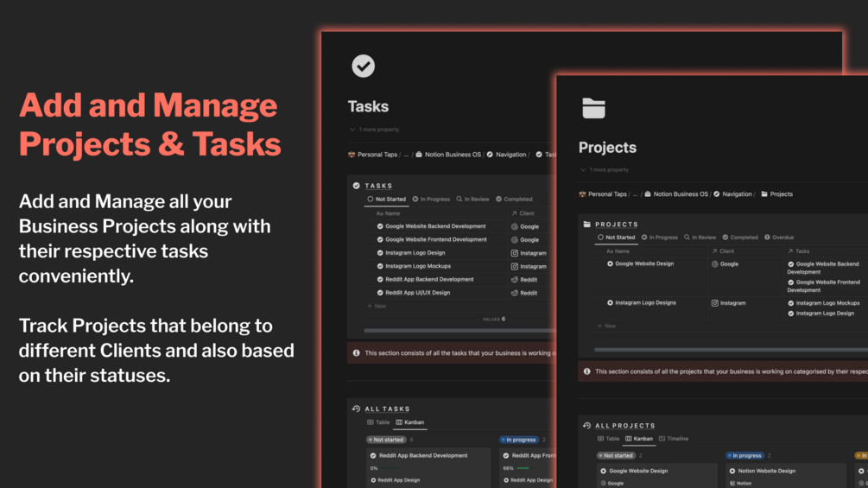
Task: Switch to the Completed tab in the TASKS database
Action: [514, 200]
